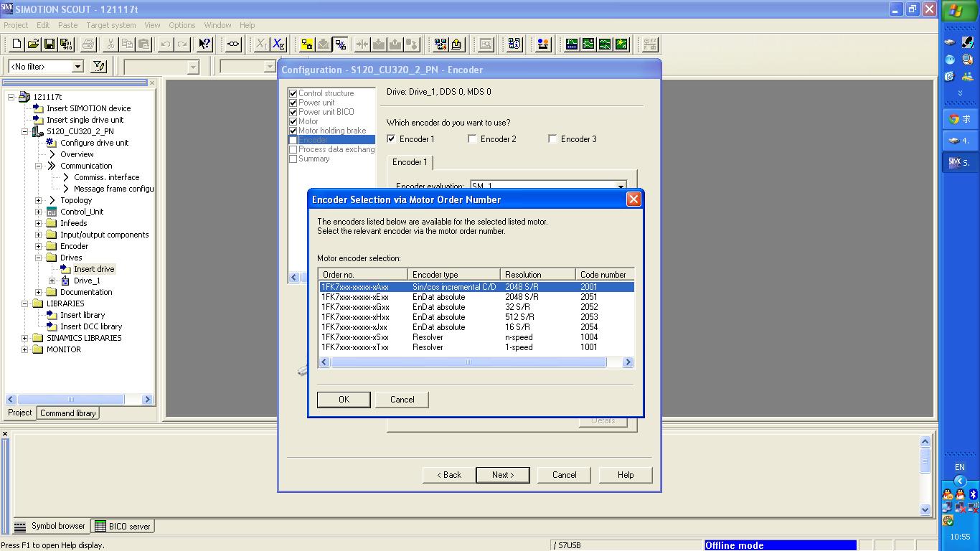Click the Open project folder icon
Screen dimensions: 980x551
33,44
